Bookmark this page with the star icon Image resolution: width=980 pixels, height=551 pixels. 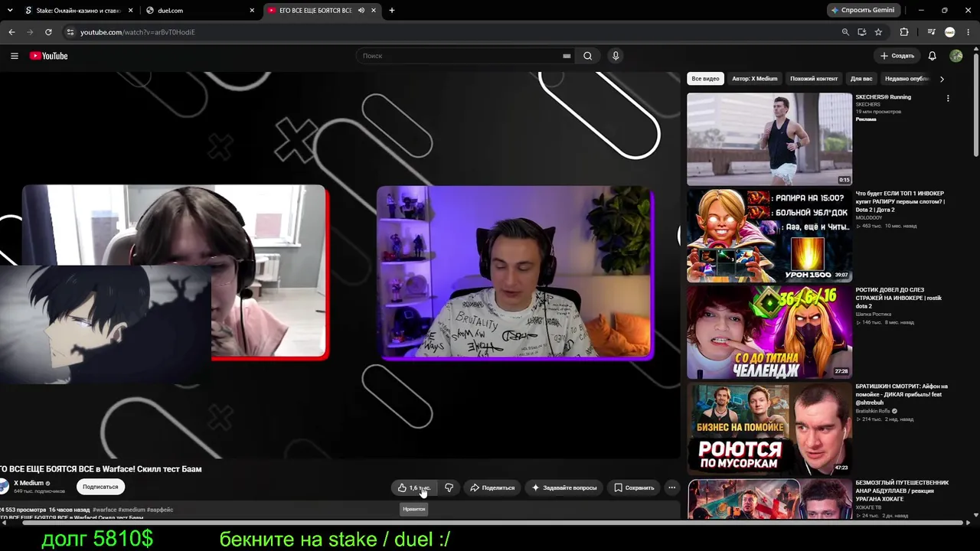[x=878, y=32]
